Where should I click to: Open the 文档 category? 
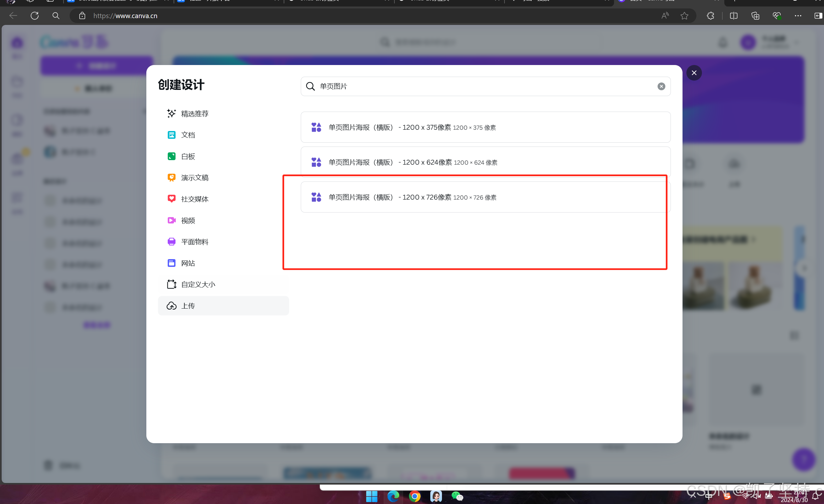point(188,135)
